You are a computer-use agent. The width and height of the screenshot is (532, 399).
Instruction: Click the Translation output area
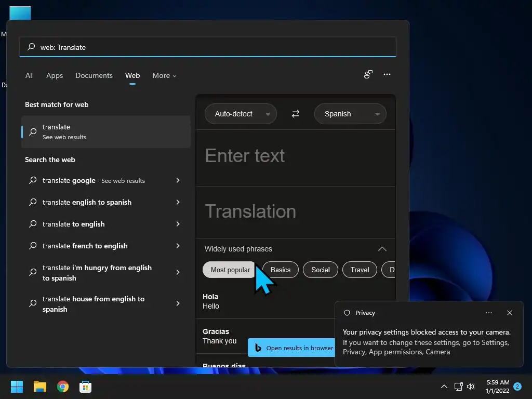[296, 212]
